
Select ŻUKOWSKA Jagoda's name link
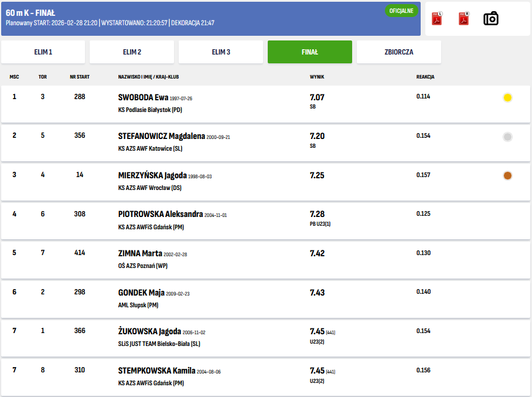click(x=149, y=331)
